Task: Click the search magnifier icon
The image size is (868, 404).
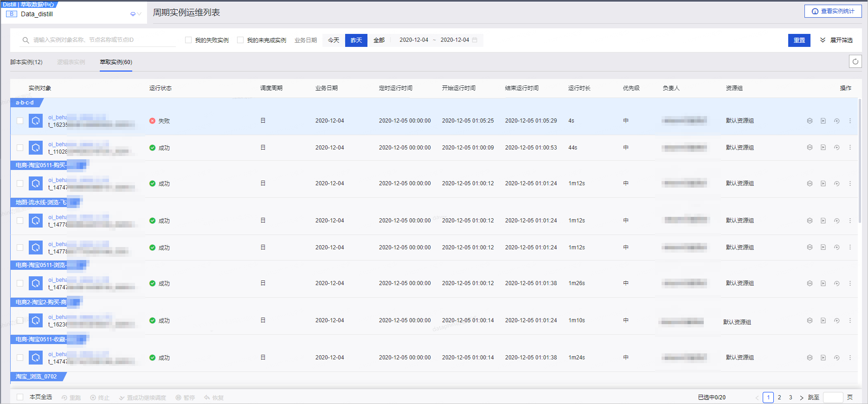Action: click(26, 40)
